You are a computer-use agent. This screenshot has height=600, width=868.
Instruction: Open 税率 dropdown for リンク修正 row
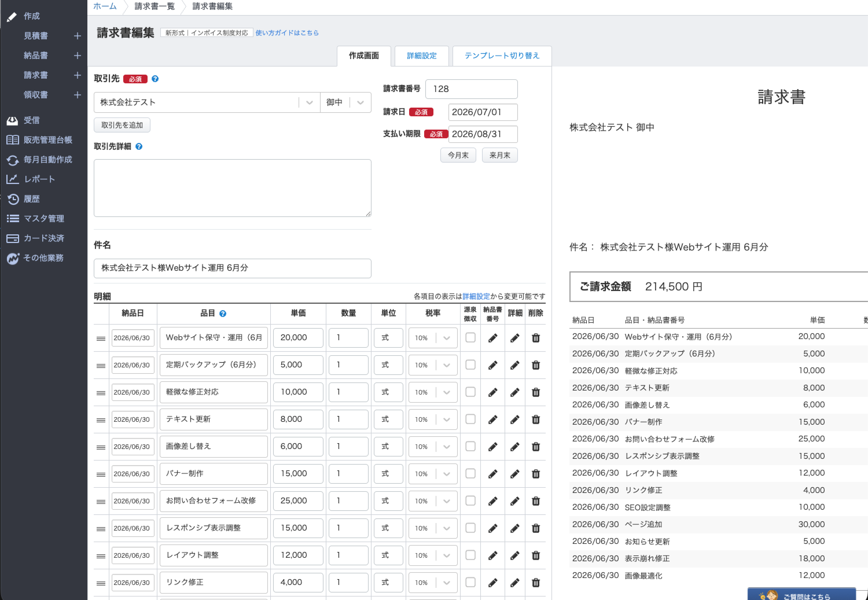(433, 582)
